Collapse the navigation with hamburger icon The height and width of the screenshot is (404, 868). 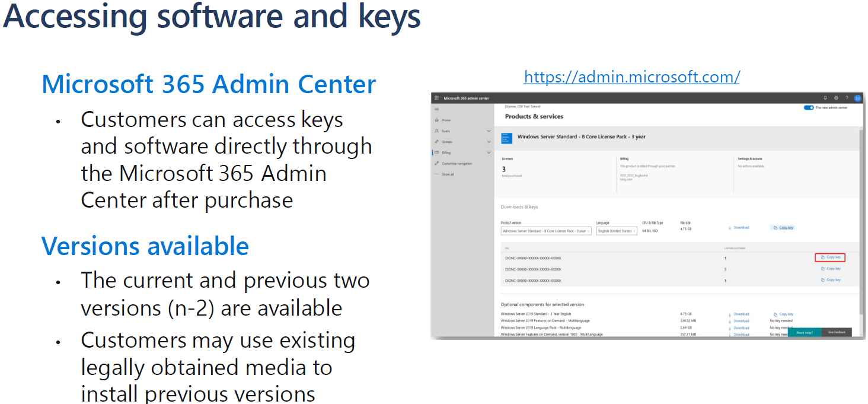click(x=437, y=109)
